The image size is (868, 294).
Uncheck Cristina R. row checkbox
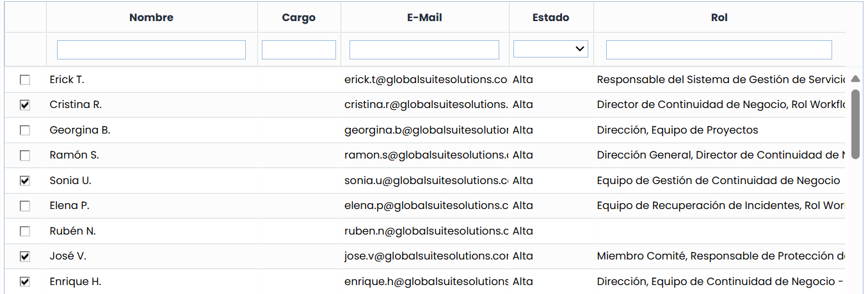(25, 105)
